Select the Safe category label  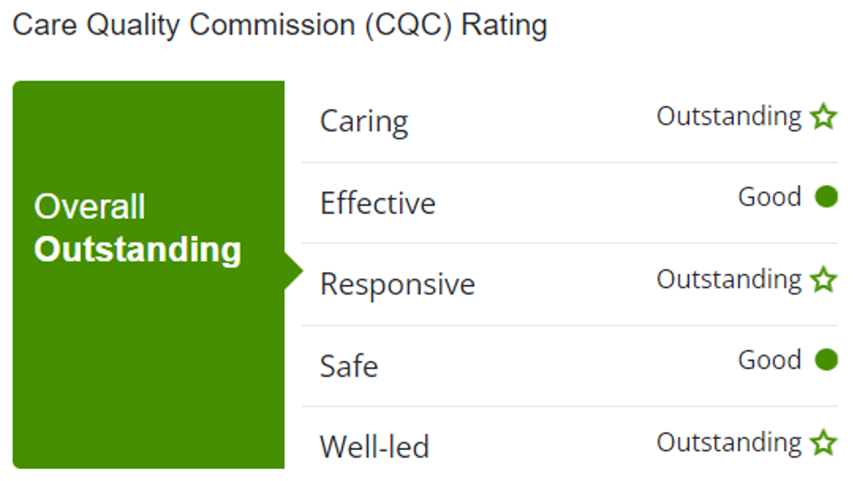click(x=349, y=366)
